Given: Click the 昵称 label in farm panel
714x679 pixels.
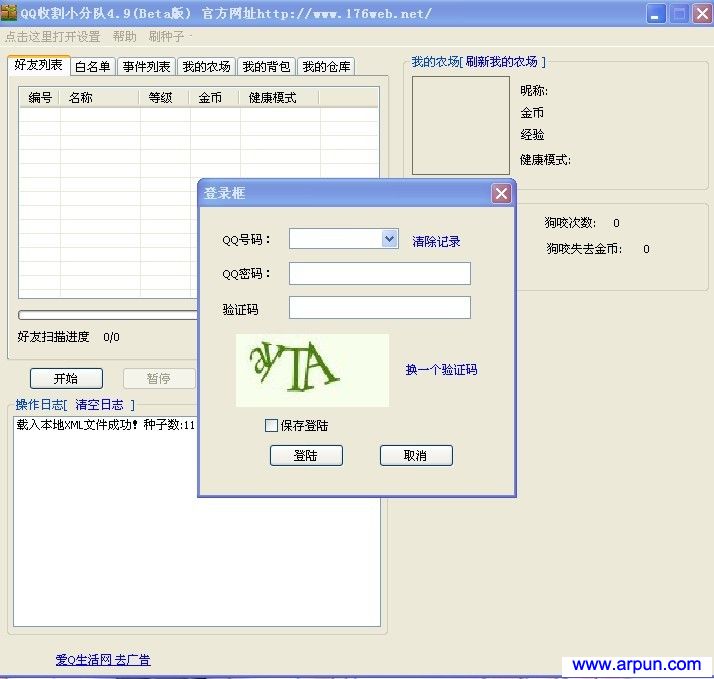Looking at the screenshot, I should [534, 91].
